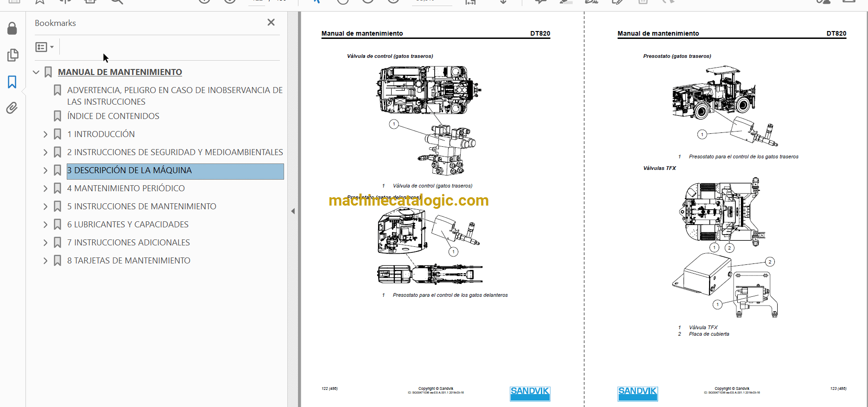Open the bookmarks Options dropdown menu

(45, 47)
